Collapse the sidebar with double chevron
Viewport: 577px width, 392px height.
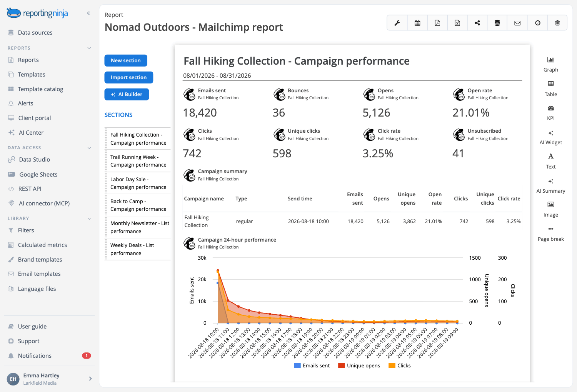[88, 13]
